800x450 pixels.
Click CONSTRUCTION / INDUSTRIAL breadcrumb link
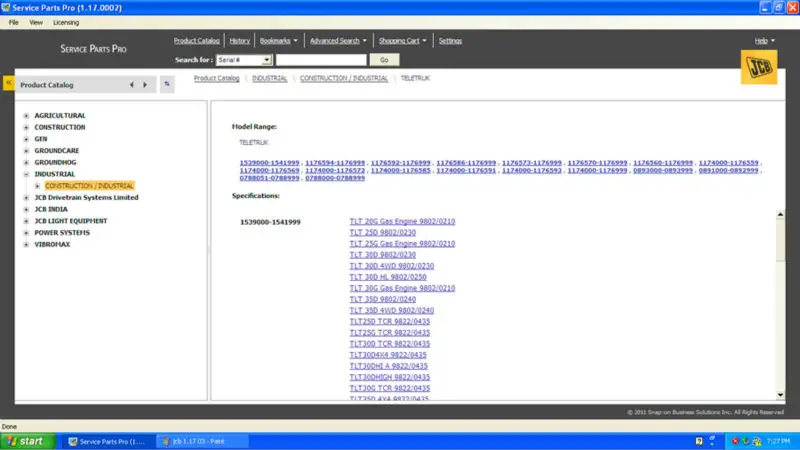(343, 78)
